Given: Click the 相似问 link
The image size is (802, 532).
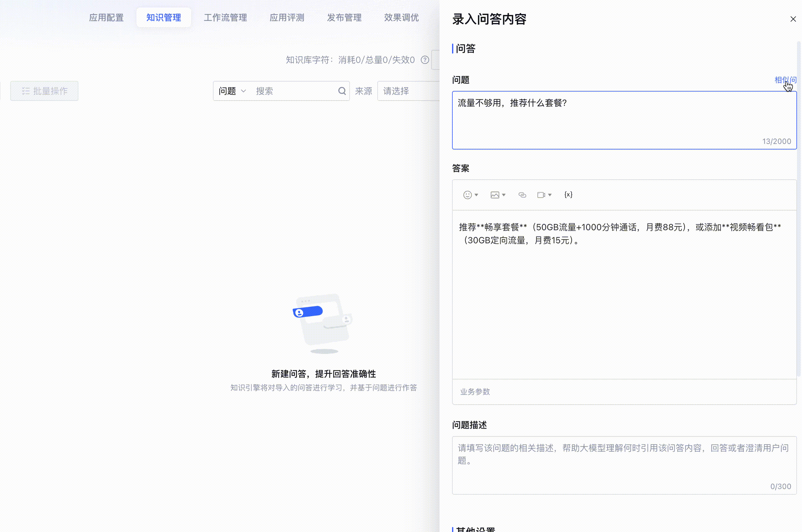Looking at the screenshot, I should (x=785, y=80).
